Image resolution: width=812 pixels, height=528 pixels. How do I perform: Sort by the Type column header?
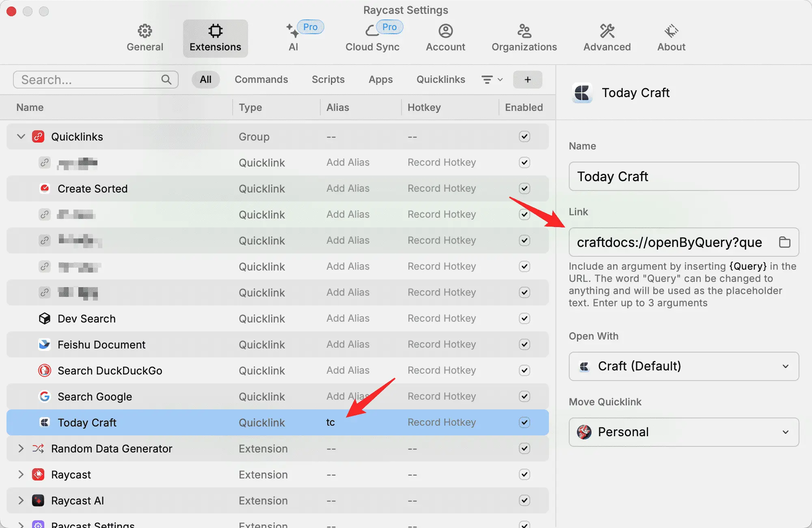tap(250, 107)
